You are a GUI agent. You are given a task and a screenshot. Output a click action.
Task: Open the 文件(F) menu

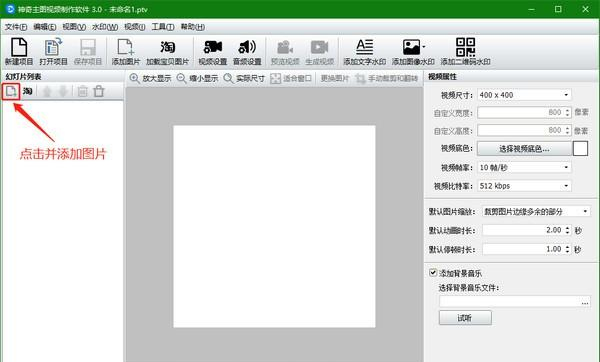coord(16,27)
